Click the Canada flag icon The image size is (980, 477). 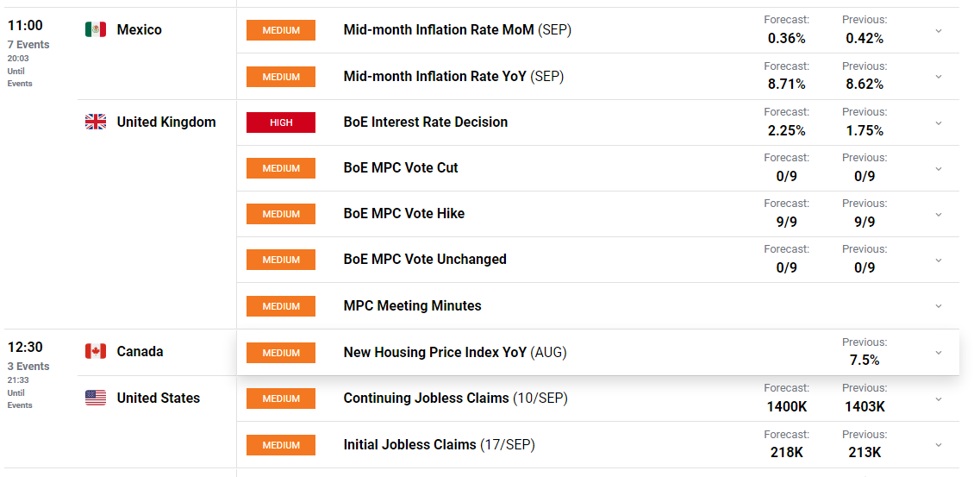pyautogui.click(x=95, y=352)
